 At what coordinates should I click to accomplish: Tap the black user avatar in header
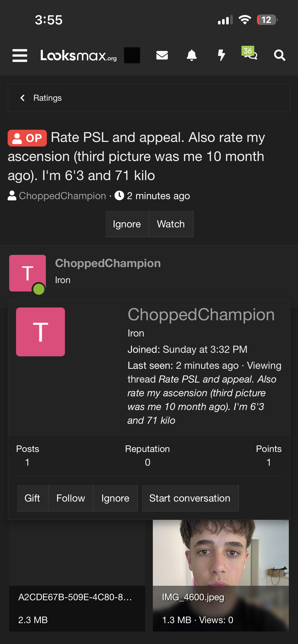132,55
